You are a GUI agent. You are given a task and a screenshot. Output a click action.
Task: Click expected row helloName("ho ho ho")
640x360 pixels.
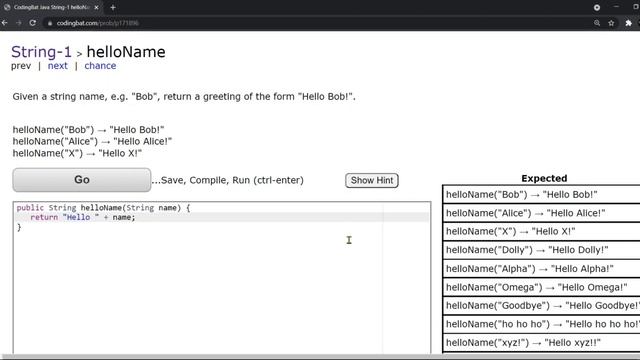pos(541,324)
